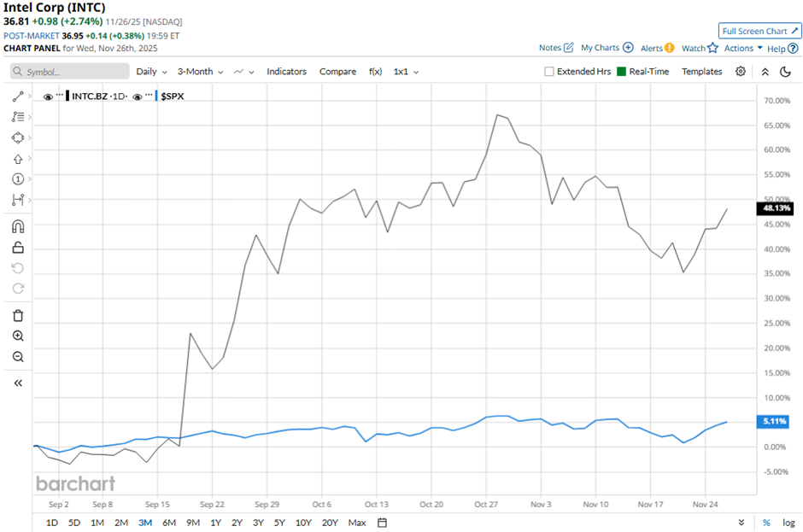Open $SPX series options menu
The width and height of the screenshot is (803, 532).
pos(149,95)
